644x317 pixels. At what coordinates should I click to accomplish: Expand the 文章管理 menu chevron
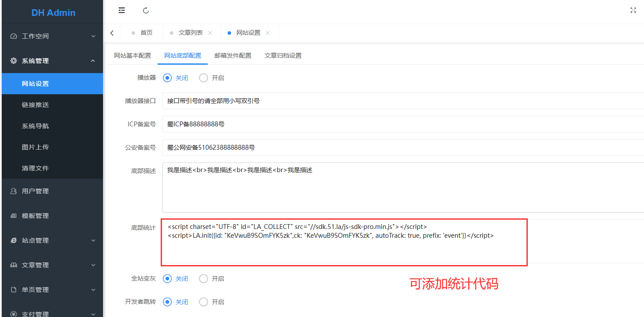click(x=93, y=265)
